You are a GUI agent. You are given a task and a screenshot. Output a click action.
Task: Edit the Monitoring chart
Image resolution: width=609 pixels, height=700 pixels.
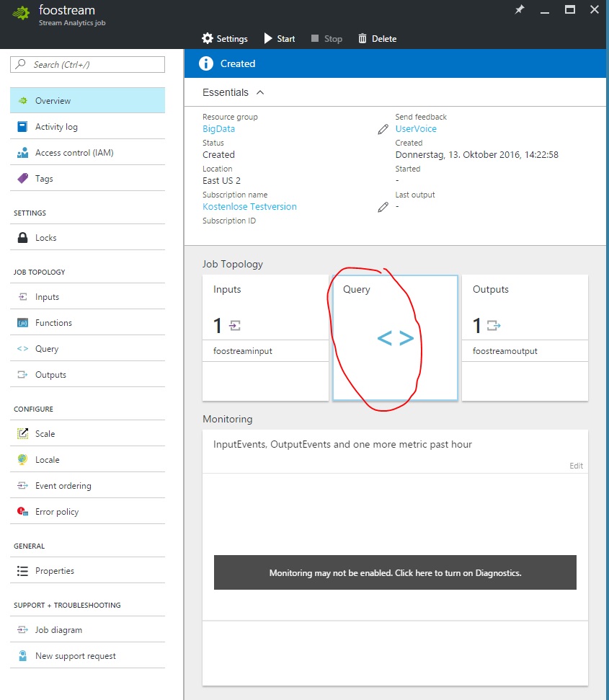coord(576,466)
